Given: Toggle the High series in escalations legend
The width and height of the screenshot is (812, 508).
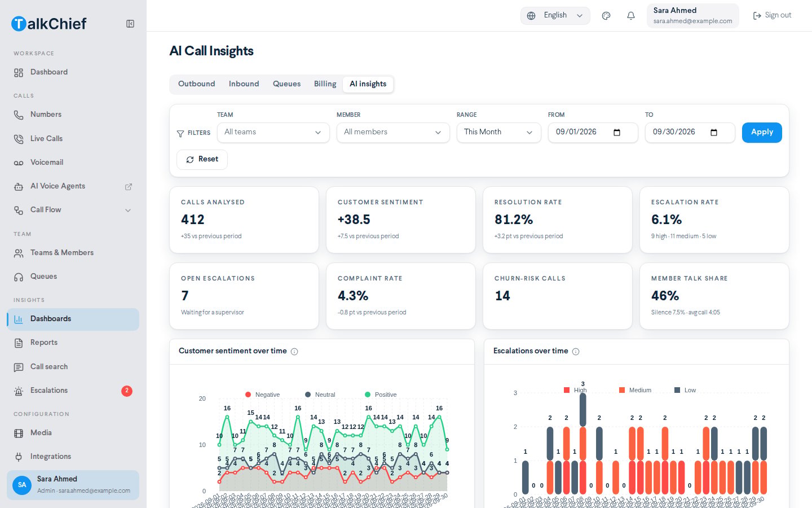Looking at the screenshot, I should pyautogui.click(x=575, y=390).
